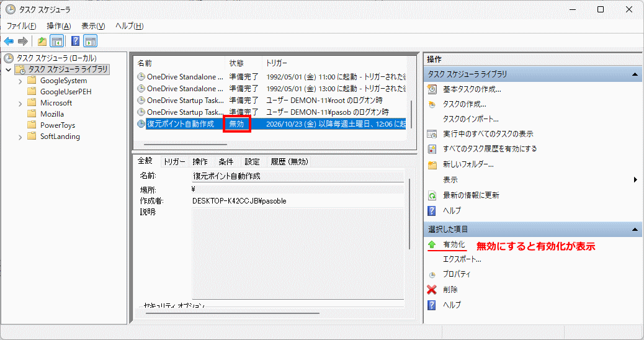Click the 新しいフォルダー folder icon
This screenshot has height=340, width=644.
click(432, 164)
